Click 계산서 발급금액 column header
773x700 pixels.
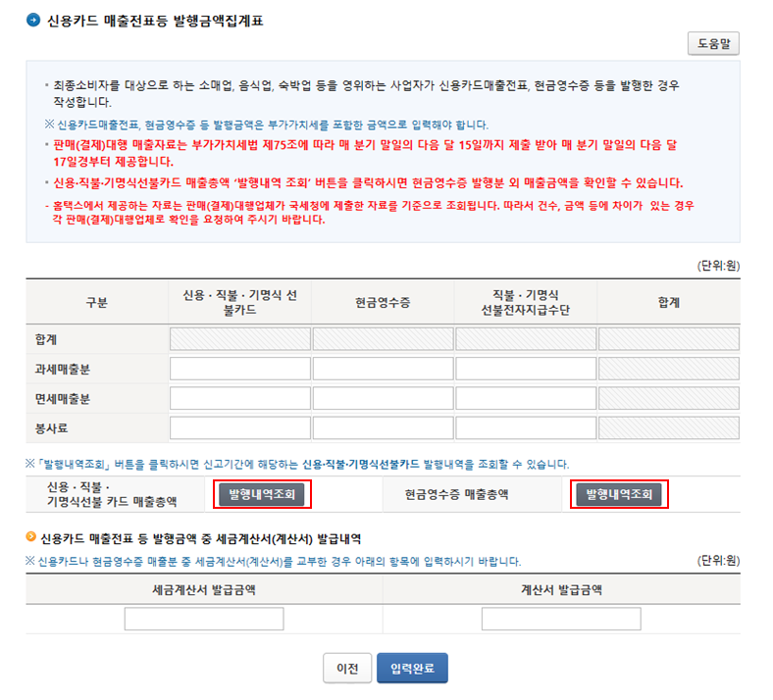pyautogui.click(x=561, y=589)
